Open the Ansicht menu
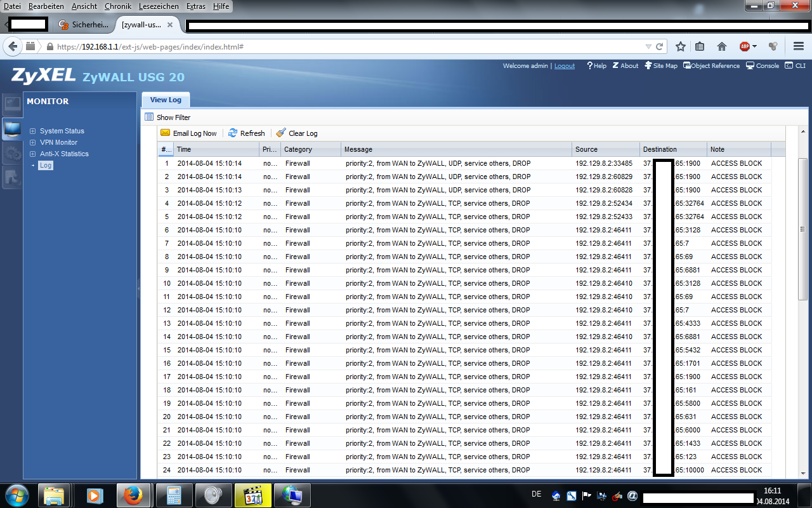Screen dimensions: 812x508 pyautogui.click(x=84, y=6)
